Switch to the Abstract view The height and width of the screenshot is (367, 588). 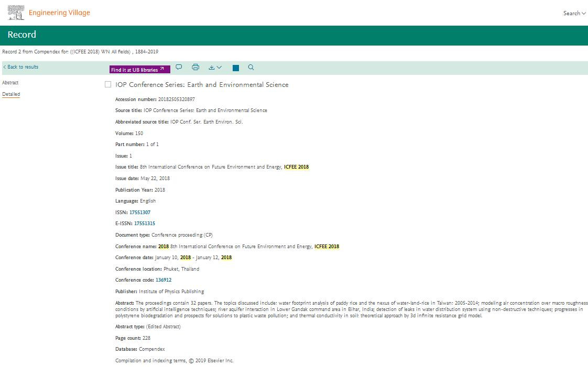[x=10, y=83]
